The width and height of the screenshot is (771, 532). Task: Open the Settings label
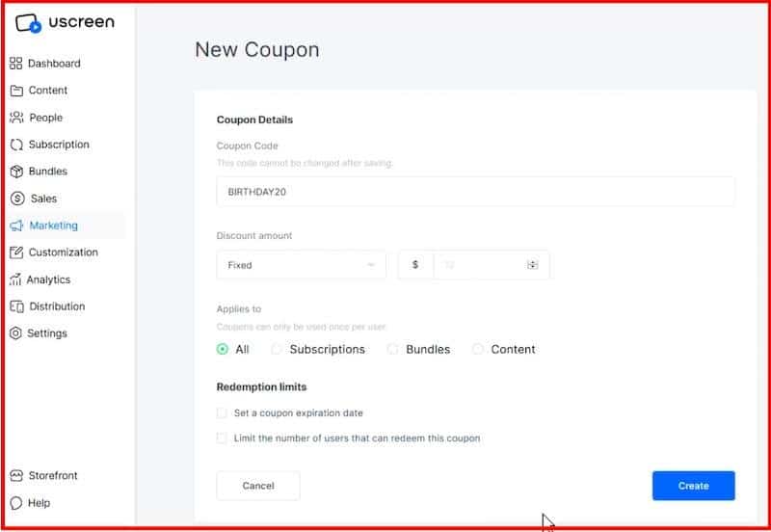[46, 333]
